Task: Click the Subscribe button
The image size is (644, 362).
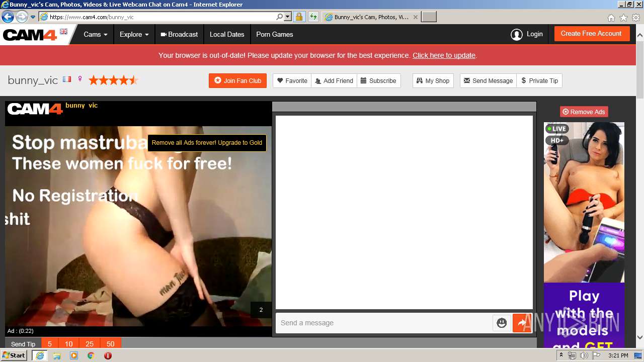Action: 378,80
